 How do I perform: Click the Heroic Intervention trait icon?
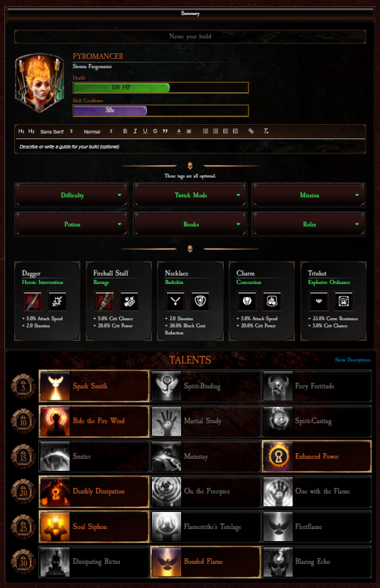(58, 301)
